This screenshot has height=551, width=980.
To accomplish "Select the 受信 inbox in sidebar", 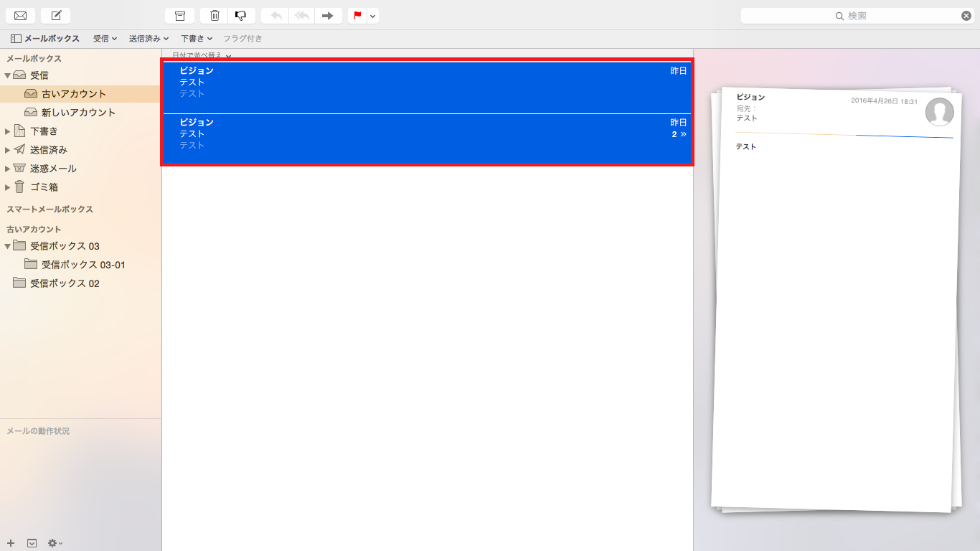I will coord(39,75).
